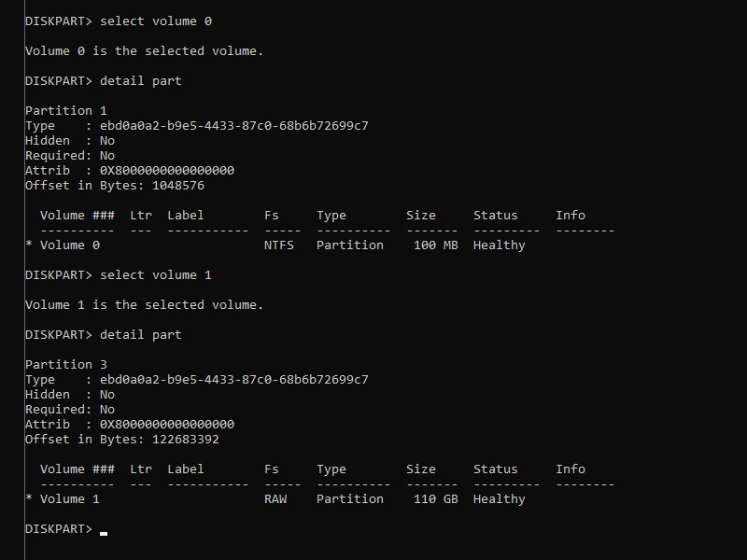This screenshot has width=747, height=560.
Task: Click the "Volume 1 is the selected volume." message
Action: (144, 304)
